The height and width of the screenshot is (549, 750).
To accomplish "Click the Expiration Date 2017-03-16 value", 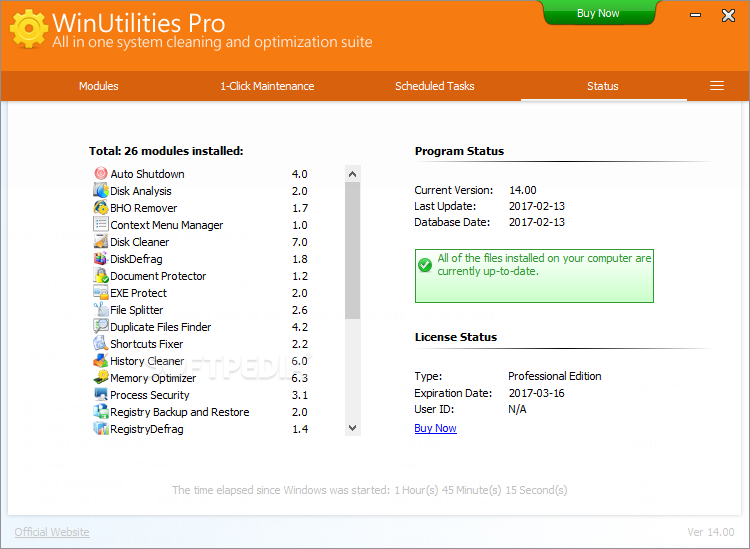I will point(537,393).
